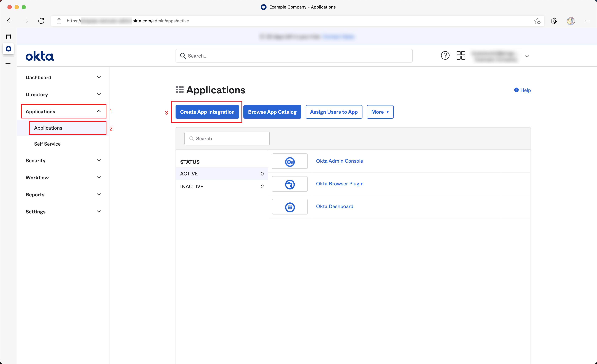The image size is (597, 364).
Task: Open the help question mark icon
Action: 445,56
